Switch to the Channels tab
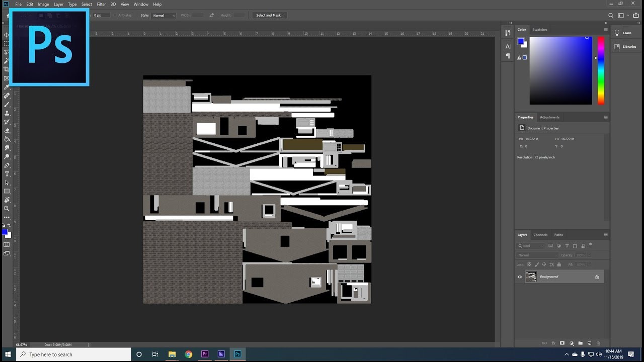The height and width of the screenshot is (362, 644). (x=540, y=235)
